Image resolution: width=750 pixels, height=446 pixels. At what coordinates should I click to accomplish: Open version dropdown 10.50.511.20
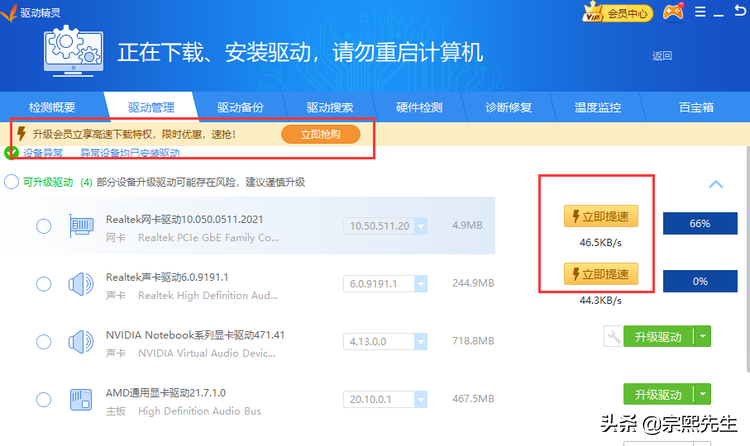[x=421, y=226]
